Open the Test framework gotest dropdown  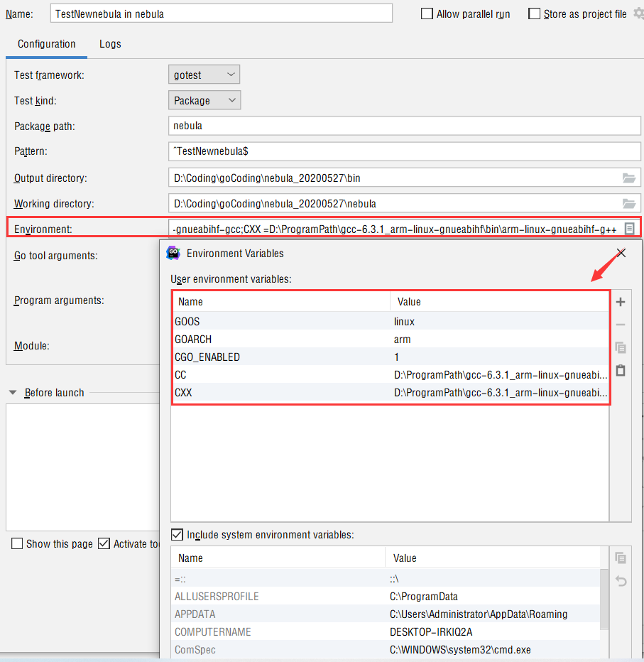tap(204, 75)
